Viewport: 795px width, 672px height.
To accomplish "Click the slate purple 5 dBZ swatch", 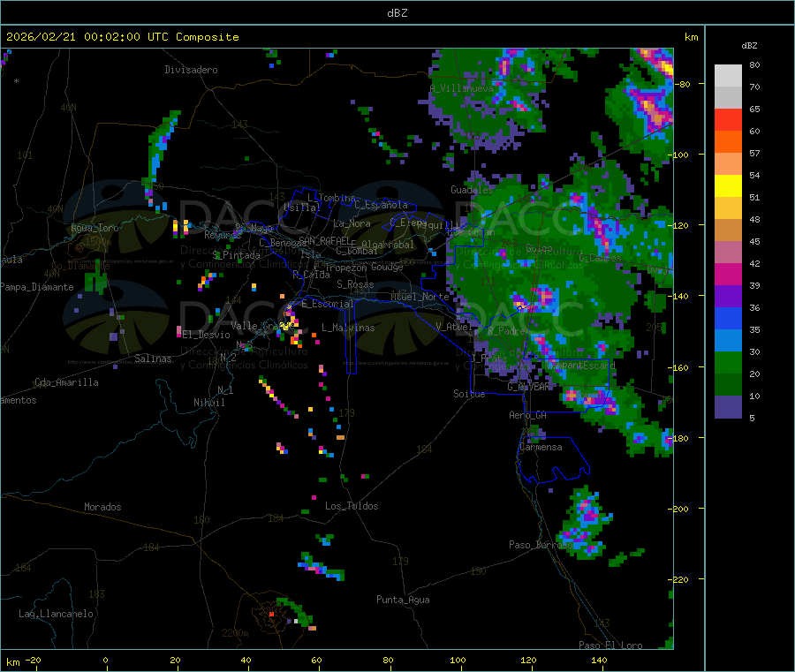I will pos(728,407).
